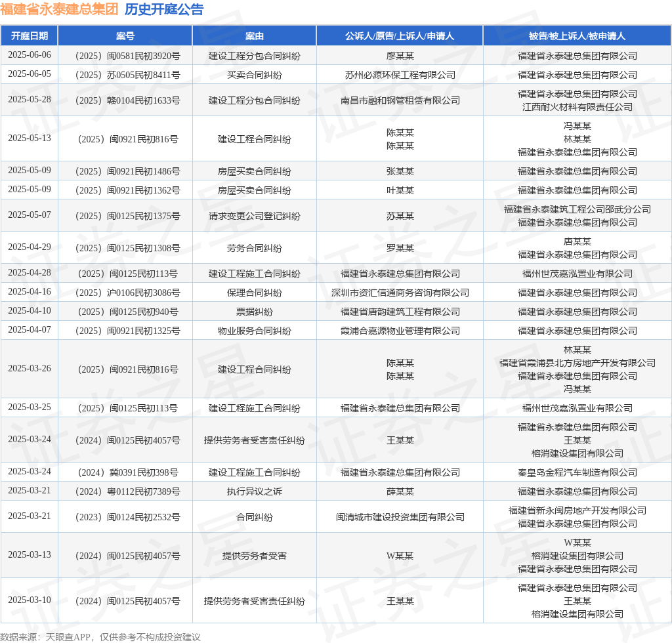Select the date 2025-05-07
This screenshot has width=672, height=643.
click(29, 215)
